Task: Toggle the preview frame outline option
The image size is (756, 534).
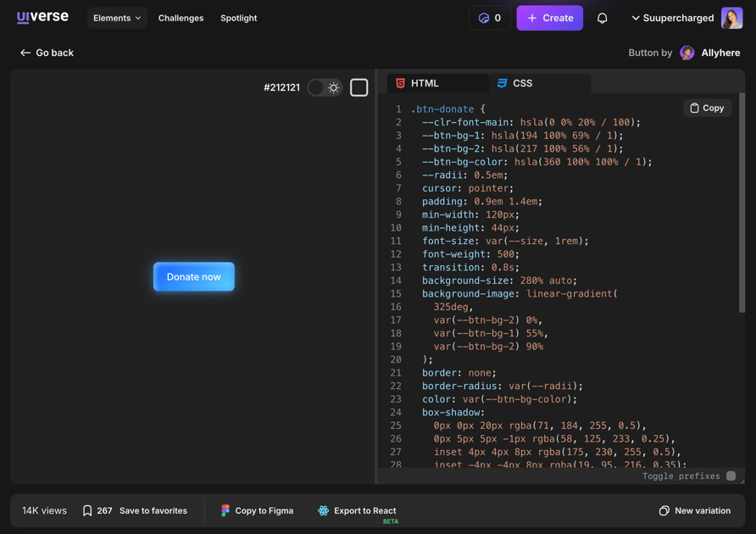Action: [x=359, y=86]
